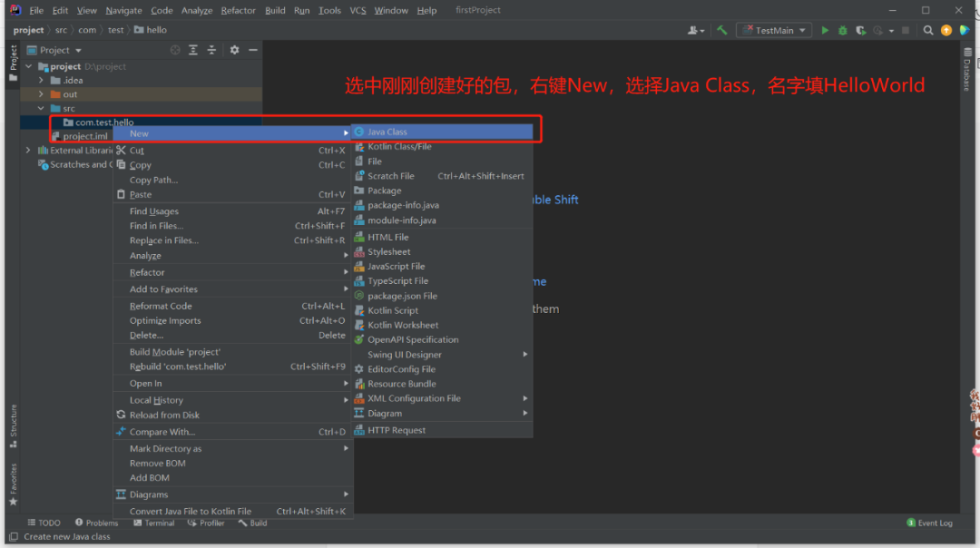Viewport: 980px width, 548px height.
Task: Click Copy in context menu
Action: pos(232,165)
